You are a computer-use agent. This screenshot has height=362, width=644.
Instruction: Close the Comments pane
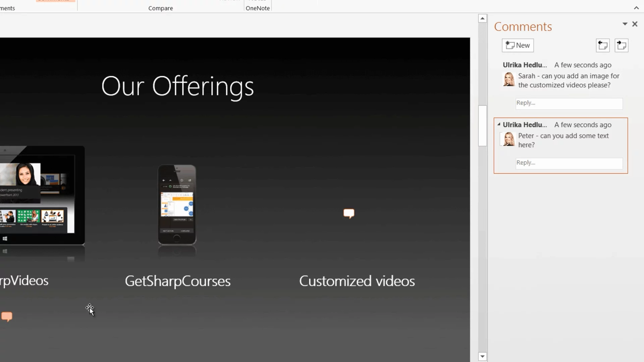tap(635, 24)
